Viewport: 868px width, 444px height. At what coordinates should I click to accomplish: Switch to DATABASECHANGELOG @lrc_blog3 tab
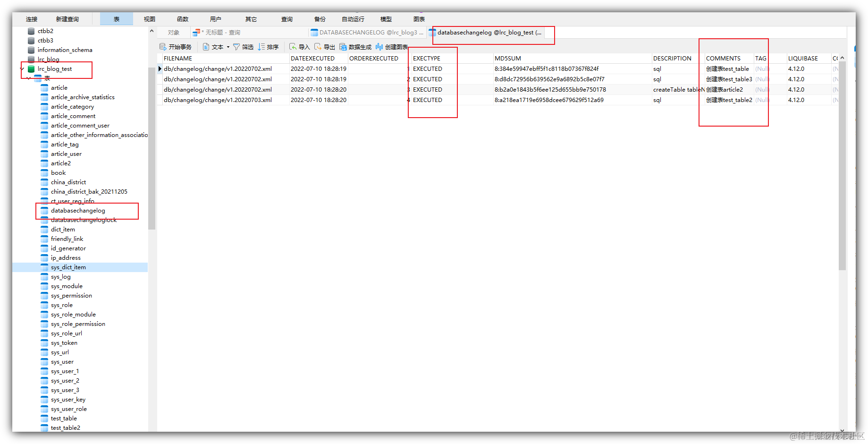(x=367, y=33)
